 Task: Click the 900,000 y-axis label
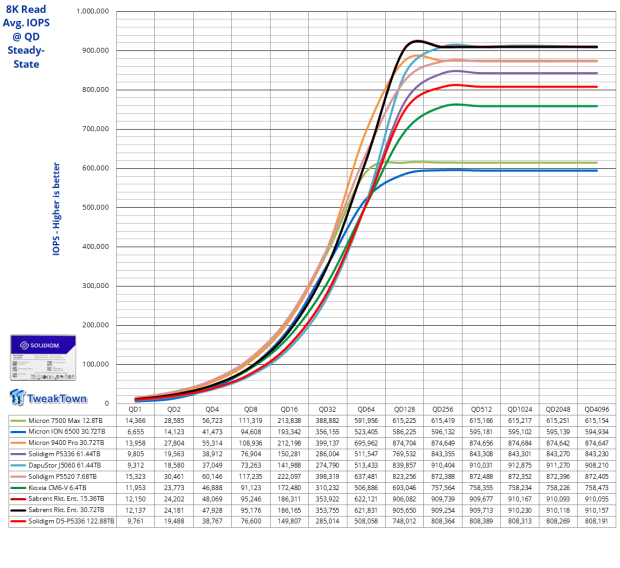click(x=96, y=50)
